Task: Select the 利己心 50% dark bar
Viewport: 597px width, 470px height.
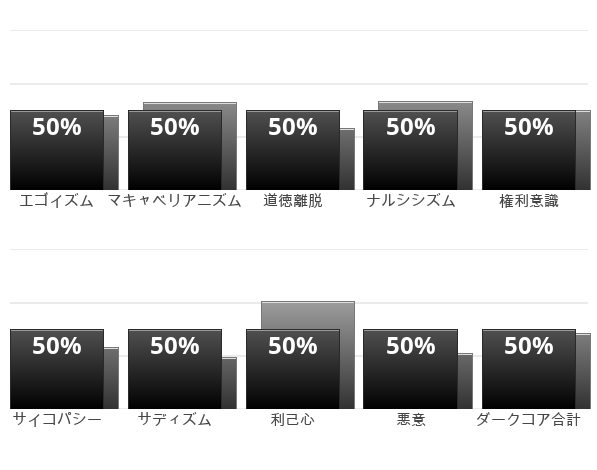Action: coord(293,369)
